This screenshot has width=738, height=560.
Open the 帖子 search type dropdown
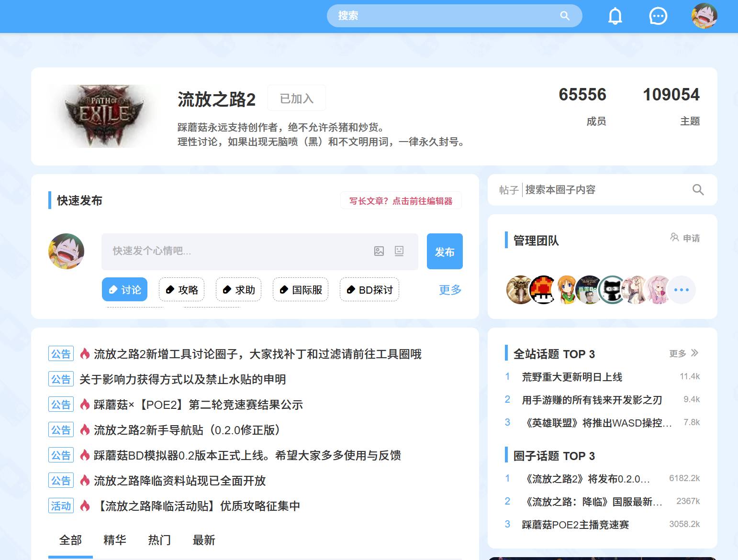pyautogui.click(x=509, y=190)
